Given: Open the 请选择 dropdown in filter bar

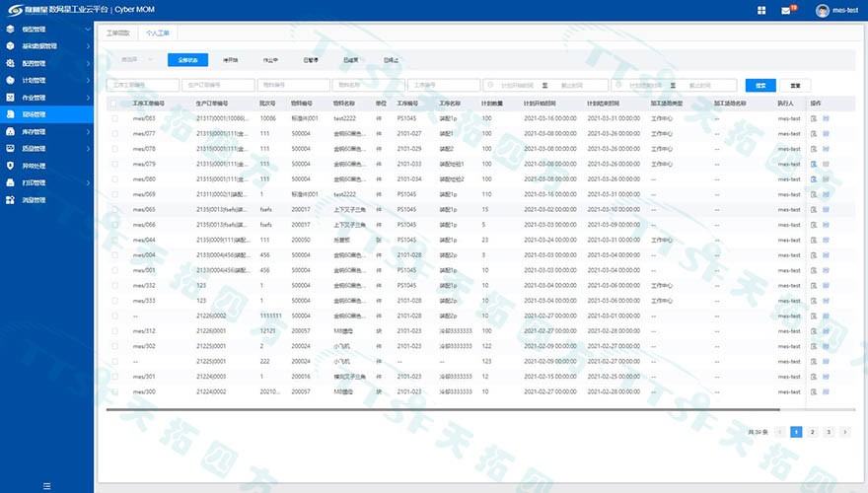Looking at the screenshot, I should (x=133, y=60).
